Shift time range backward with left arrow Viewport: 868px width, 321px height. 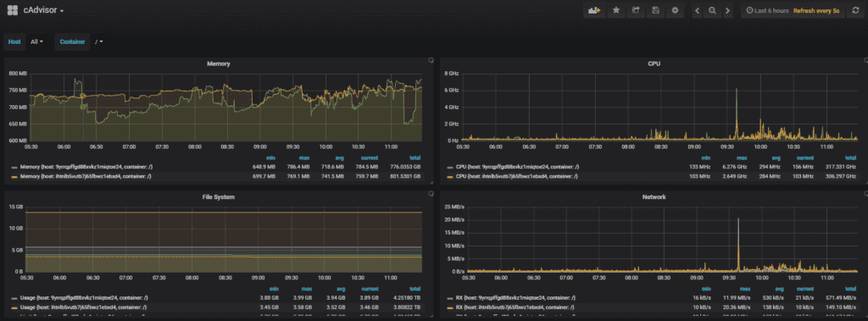697,10
